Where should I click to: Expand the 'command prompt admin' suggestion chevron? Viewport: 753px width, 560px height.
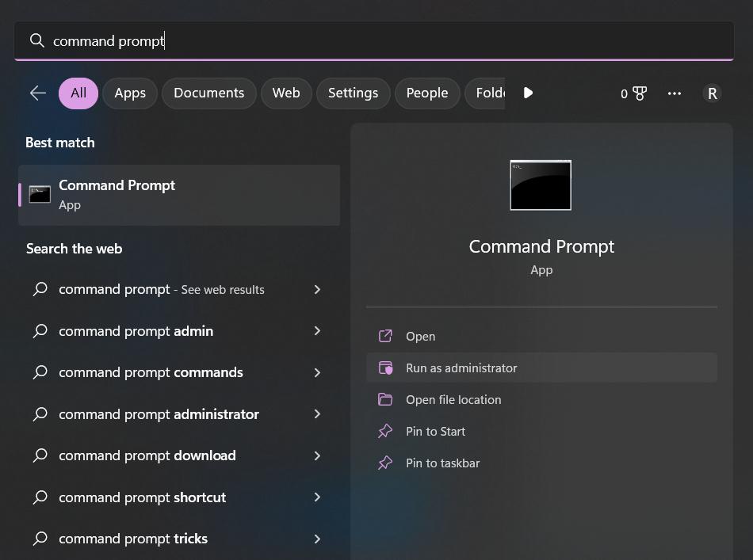[317, 331]
